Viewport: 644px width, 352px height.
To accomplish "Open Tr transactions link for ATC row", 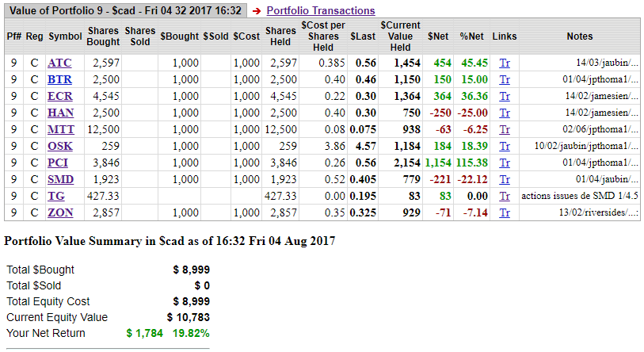I will [505, 63].
